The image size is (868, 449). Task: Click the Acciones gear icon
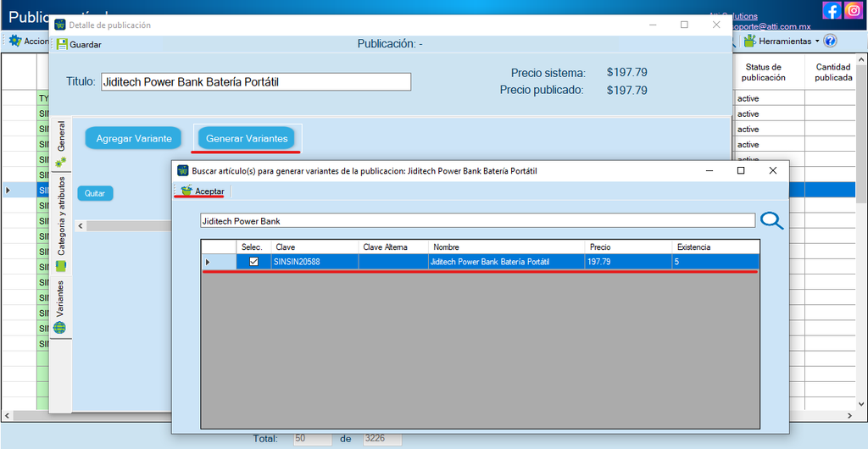coord(15,41)
